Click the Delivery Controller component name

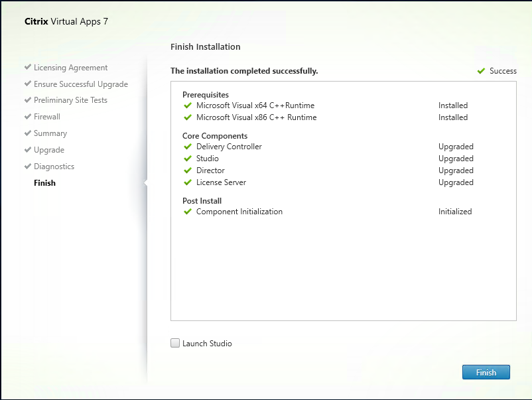pyautogui.click(x=229, y=147)
